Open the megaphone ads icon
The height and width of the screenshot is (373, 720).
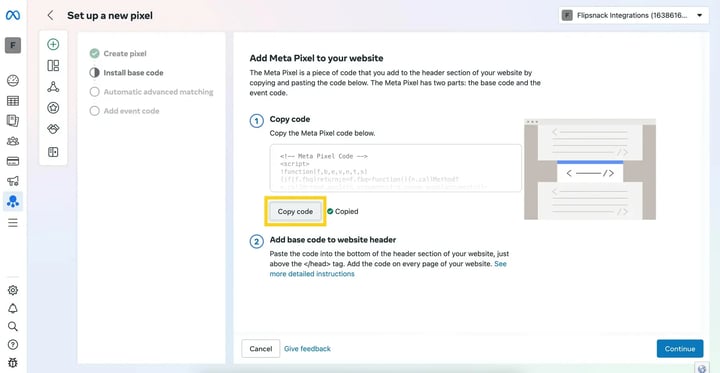pyautogui.click(x=13, y=181)
